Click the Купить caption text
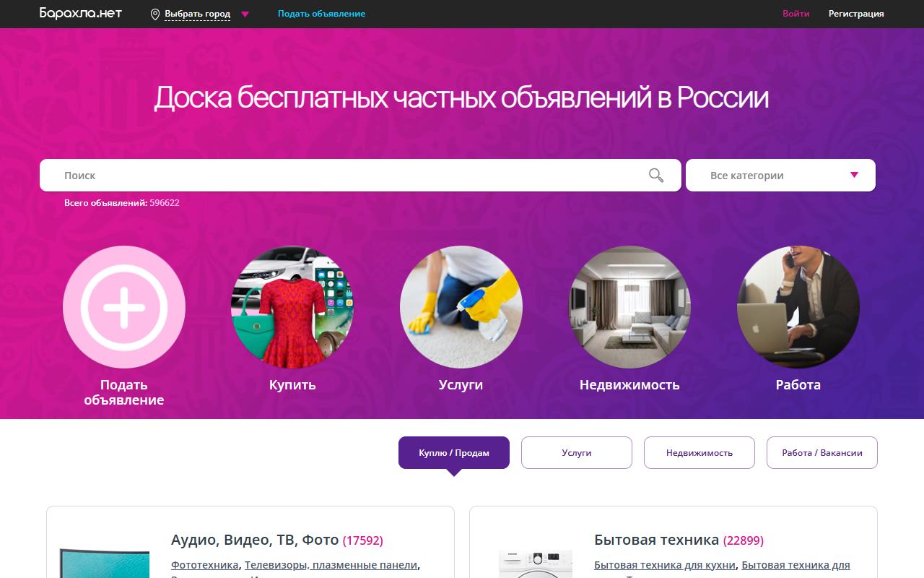The height and width of the screenshot is (578, 924). point(292,385)
